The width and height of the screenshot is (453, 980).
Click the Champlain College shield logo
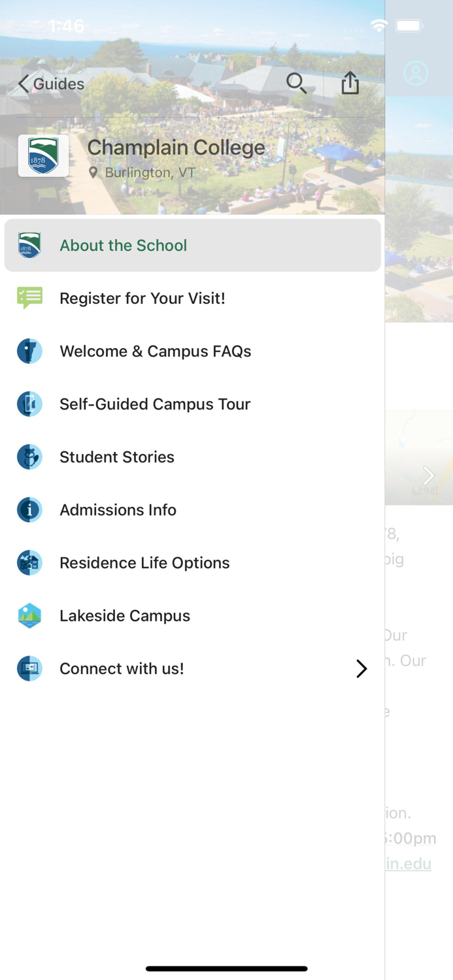click(x=42, y=155)
